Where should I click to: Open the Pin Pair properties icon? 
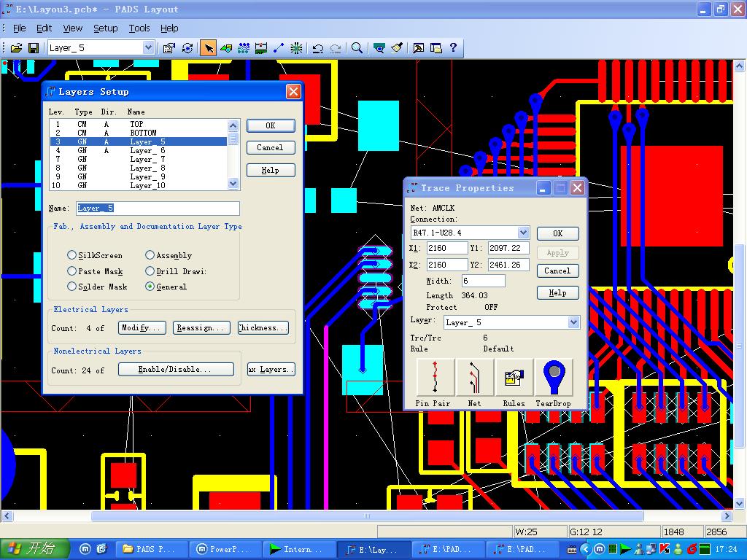click(x=435, y=377)
